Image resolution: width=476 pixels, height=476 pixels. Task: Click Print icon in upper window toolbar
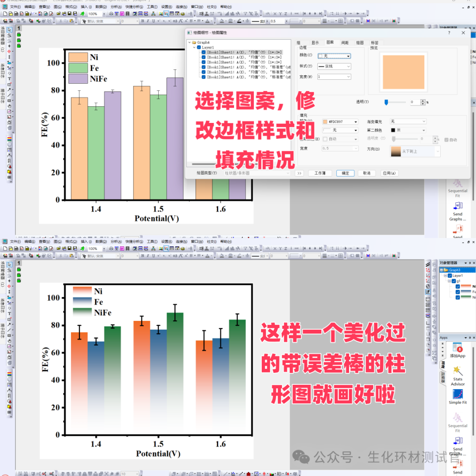coord(111,14)
